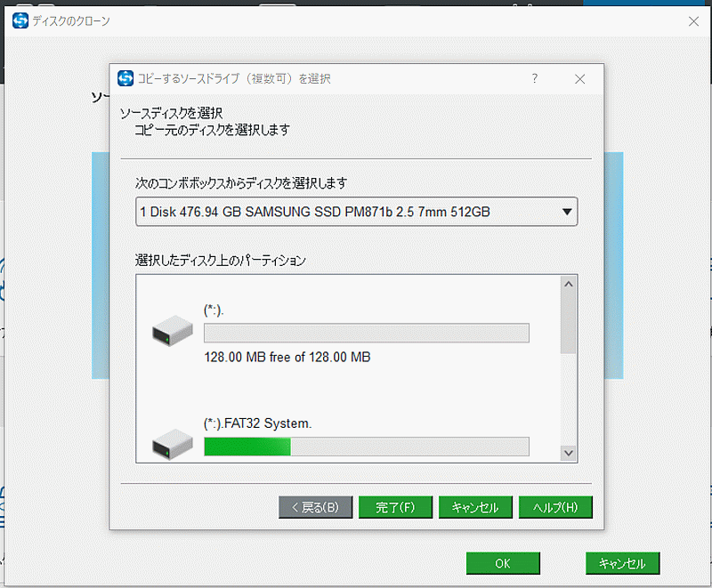Open help with the ヘルプ(H) button
This screenshot has width=712, height=588.
coord(555,507)
